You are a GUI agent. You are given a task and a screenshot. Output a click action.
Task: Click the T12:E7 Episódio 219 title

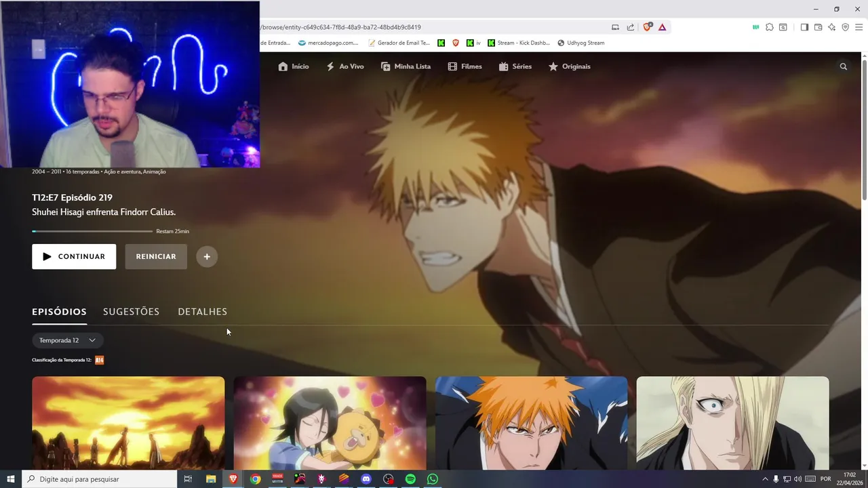tap(72, 197)
